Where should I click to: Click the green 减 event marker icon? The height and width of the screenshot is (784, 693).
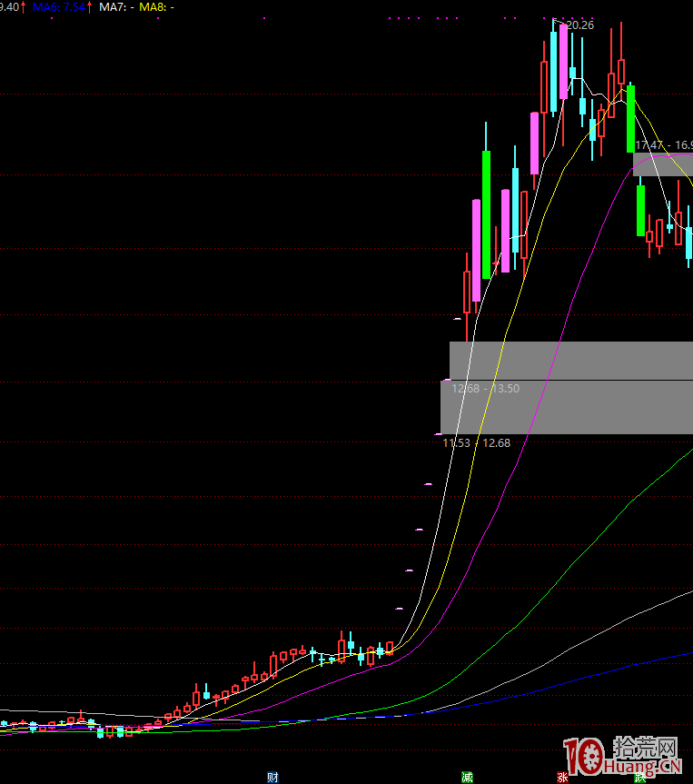click(x=467, y=777)
